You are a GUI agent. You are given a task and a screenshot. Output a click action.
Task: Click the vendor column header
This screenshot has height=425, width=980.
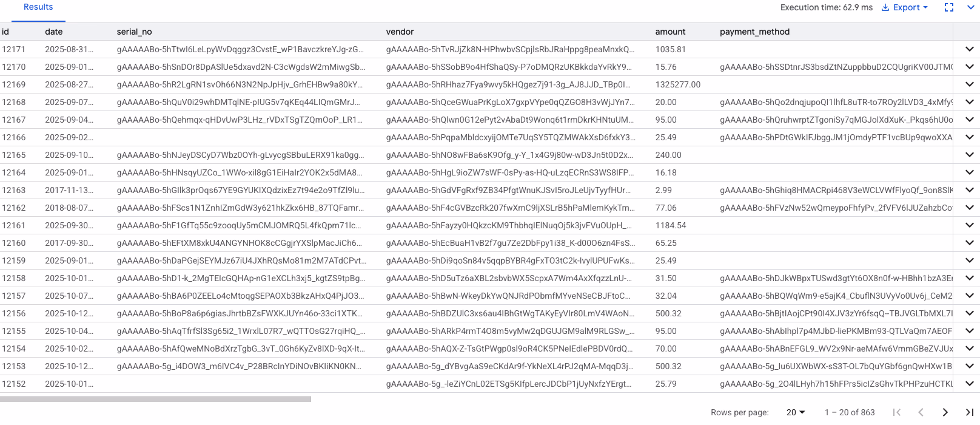coord(400,32)
